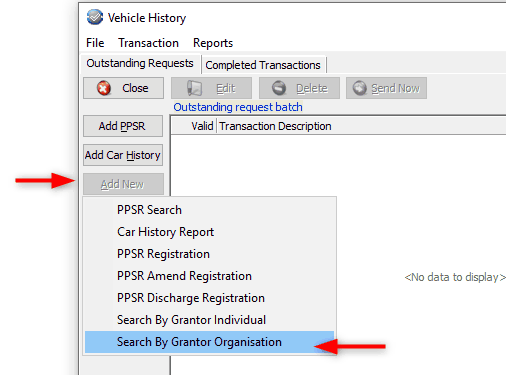Open the Transaction menu
This screenshot has width=506, height=375.
pyautogui.click(x=148, y=43)
